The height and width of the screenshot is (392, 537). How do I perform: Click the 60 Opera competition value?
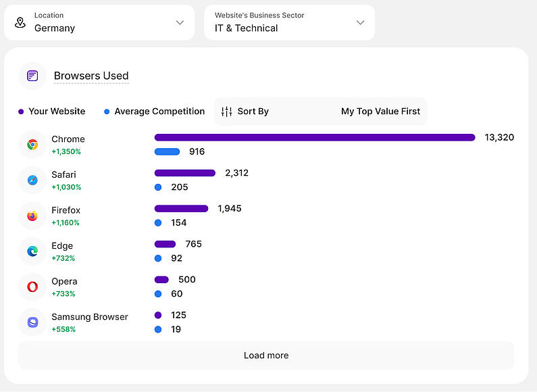point(177,293)
